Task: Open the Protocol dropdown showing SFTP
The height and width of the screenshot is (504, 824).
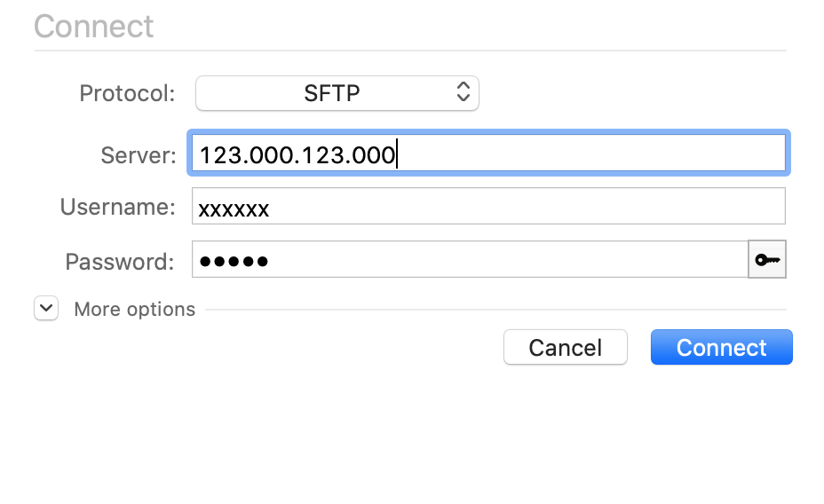Action: point(337,93)
